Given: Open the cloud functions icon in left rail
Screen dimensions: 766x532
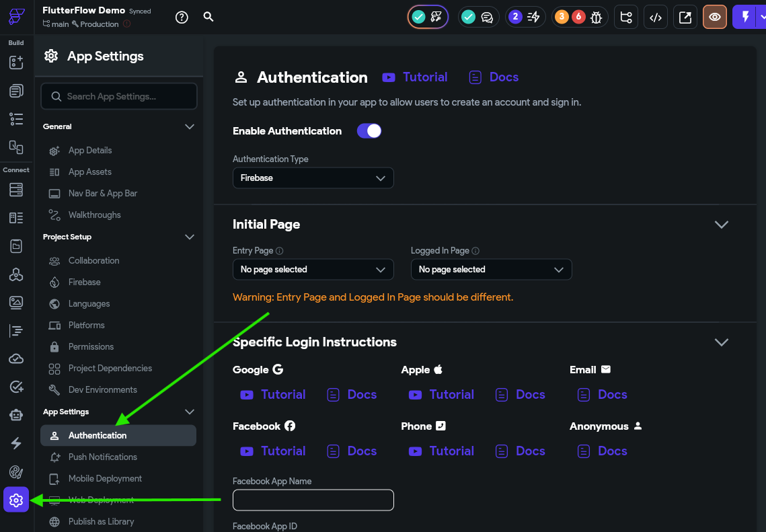Looking at the screenshot, I should coord(16,359).
